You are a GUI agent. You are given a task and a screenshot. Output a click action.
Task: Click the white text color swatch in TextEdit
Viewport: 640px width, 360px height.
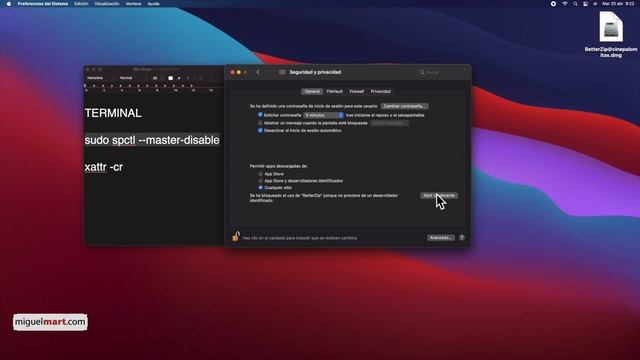[171, 78]
